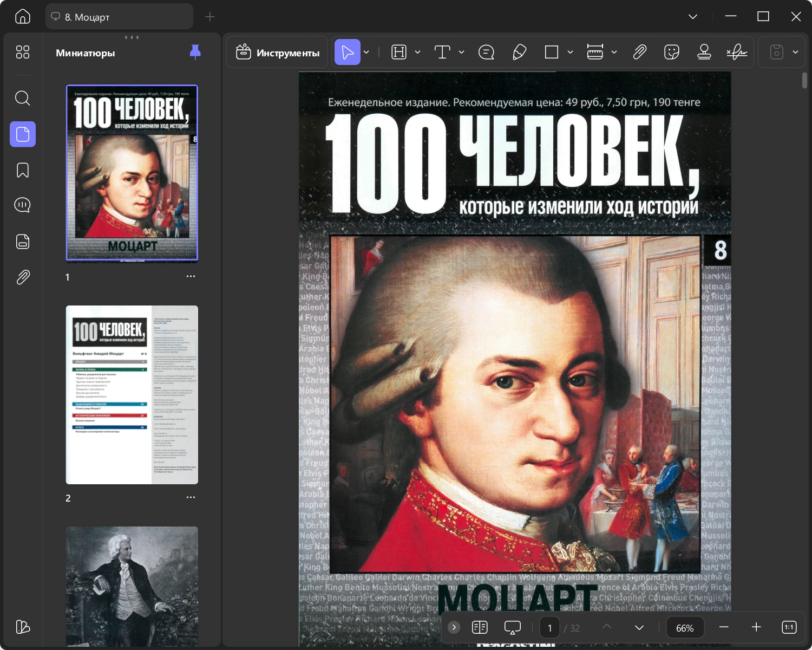Go to next page arrow

(x=639, y=627)
